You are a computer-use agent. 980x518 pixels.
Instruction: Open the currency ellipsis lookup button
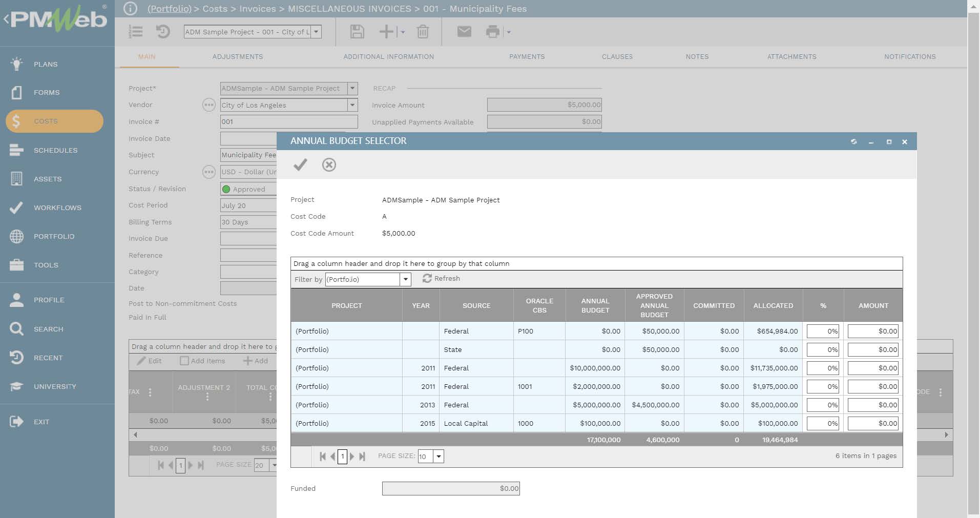(x=208, y=172)
